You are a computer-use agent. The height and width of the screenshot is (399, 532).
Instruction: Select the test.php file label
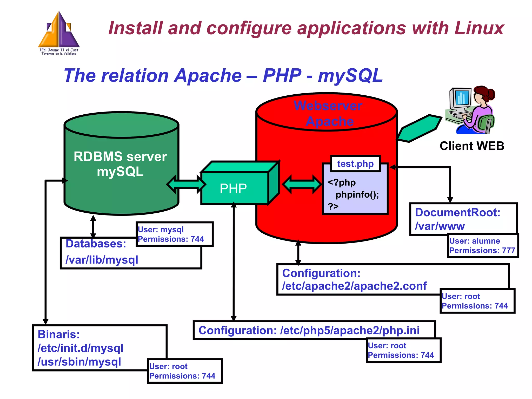click(x=355, y=164)
